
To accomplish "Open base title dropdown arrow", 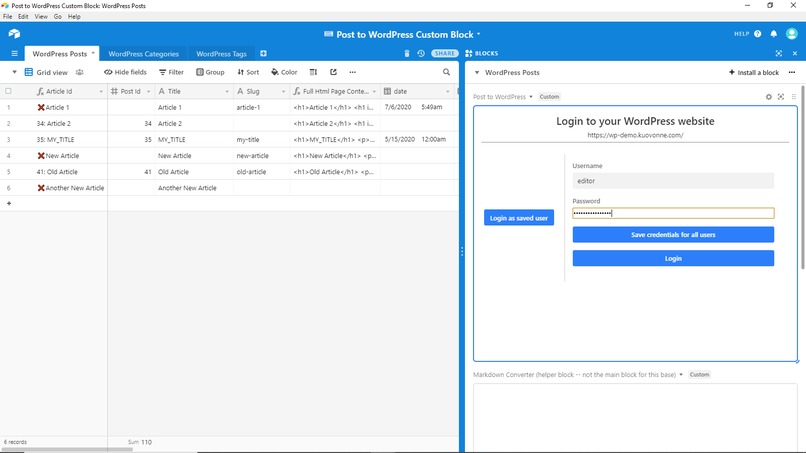I will tap(479, 34).
